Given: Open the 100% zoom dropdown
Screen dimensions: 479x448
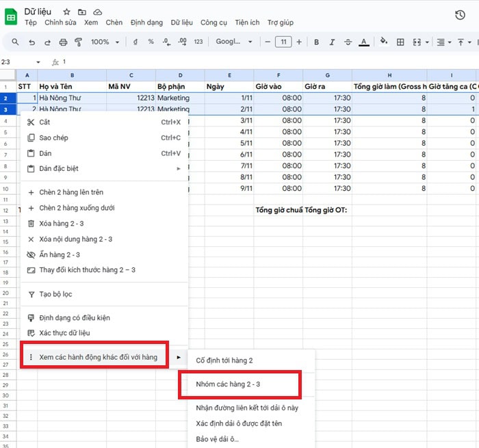Looking at the screenshot, I should coord(105,42).
